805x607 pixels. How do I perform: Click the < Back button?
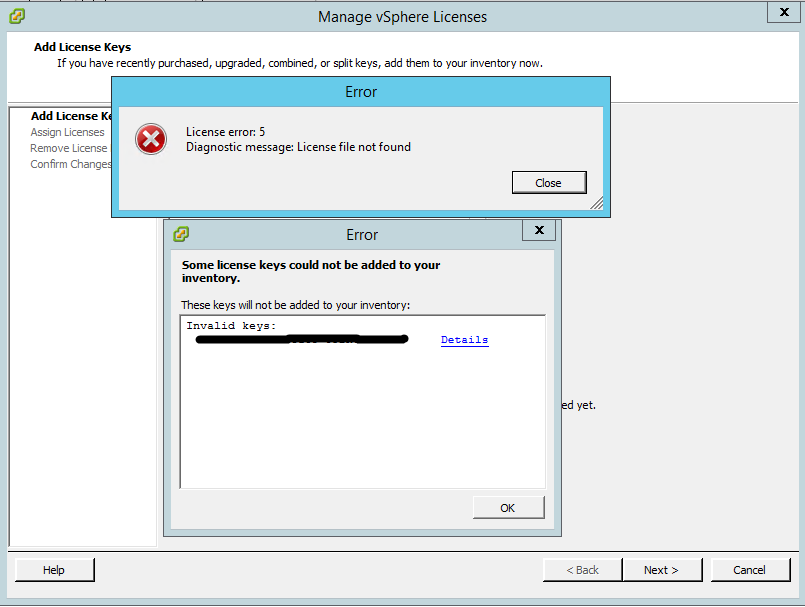[x=582, y=570]
